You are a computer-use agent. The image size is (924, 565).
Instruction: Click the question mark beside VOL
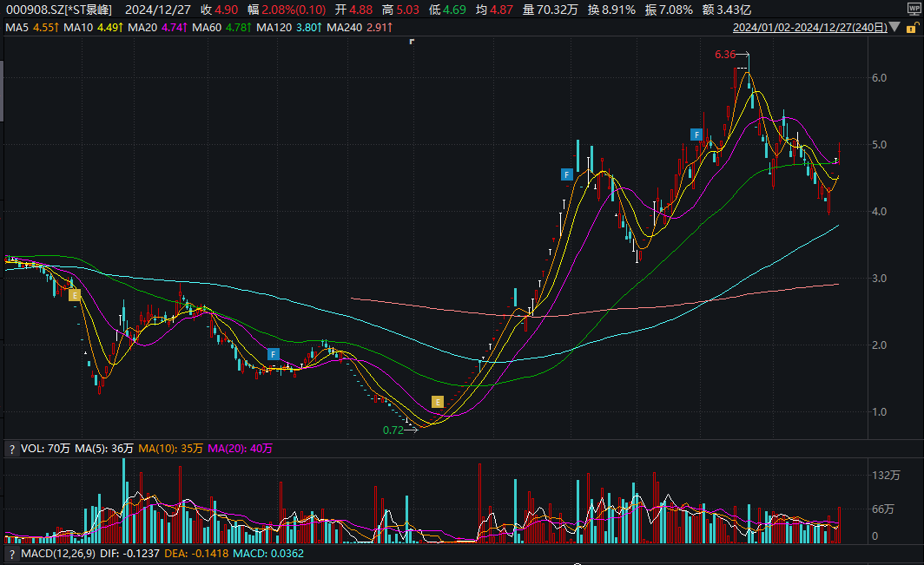tap(11, 449)
